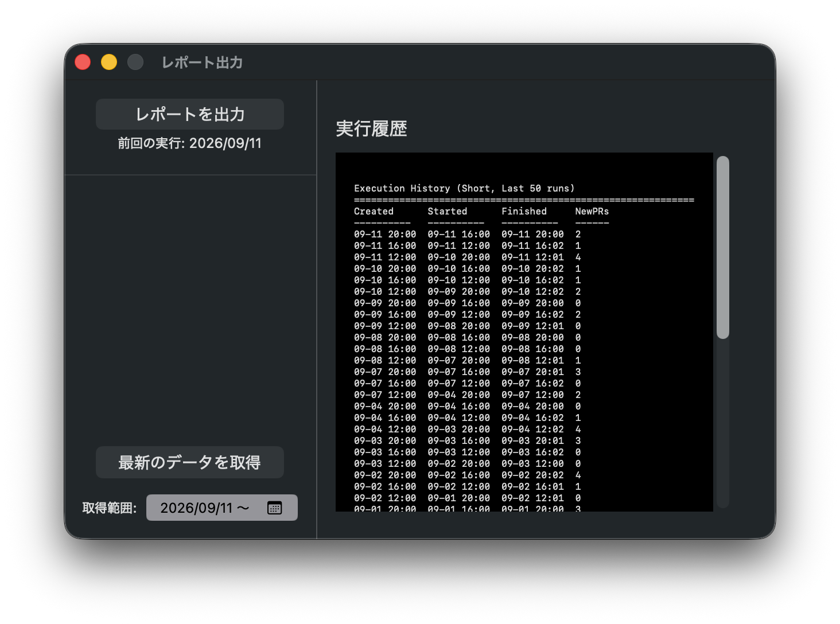Select Finished time 09-11 16:02

coord(532,245)
